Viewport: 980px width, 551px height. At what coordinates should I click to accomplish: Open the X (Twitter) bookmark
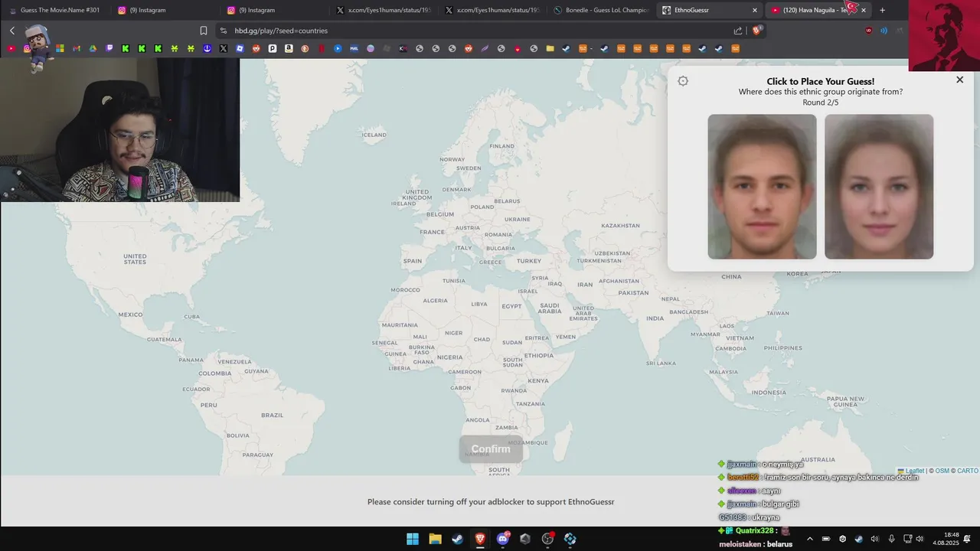pos(224,48)
